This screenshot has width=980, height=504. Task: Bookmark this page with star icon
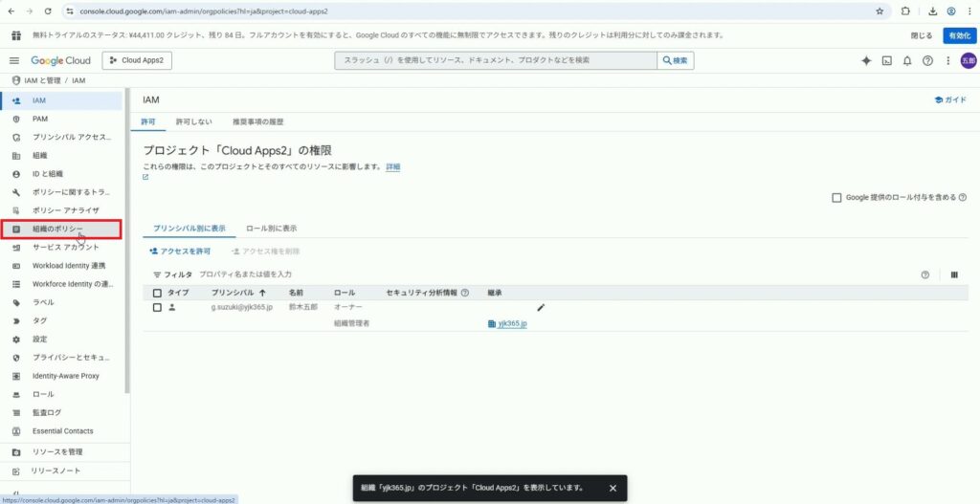880,11
